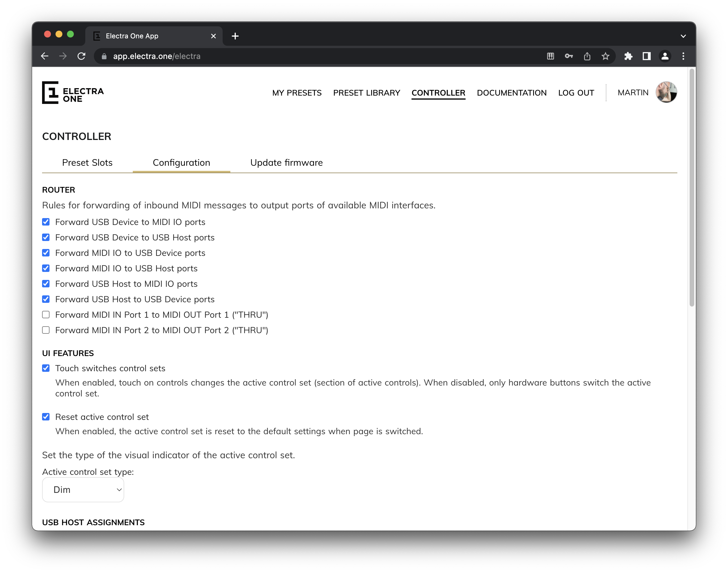Click the password key icon in the address bar
The height and width of the screenshot is (573, 728).
(x=569, y=56)
